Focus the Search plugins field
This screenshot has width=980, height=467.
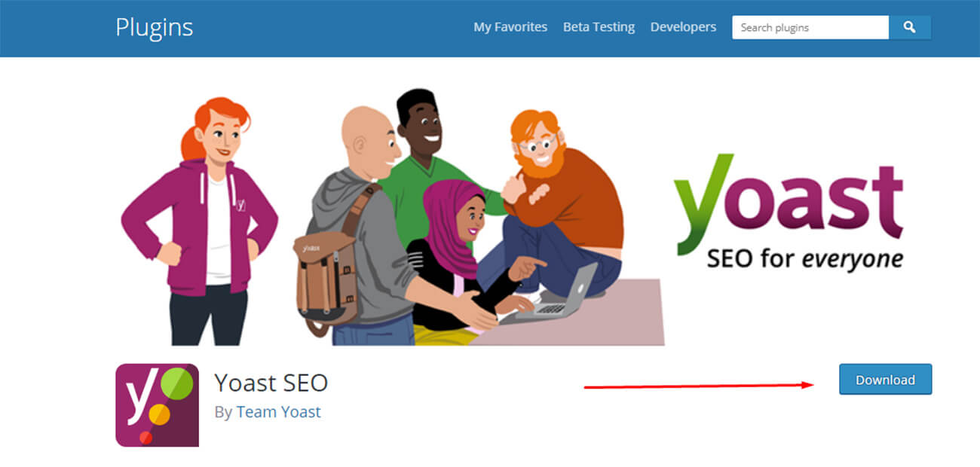tap(810, 28)
